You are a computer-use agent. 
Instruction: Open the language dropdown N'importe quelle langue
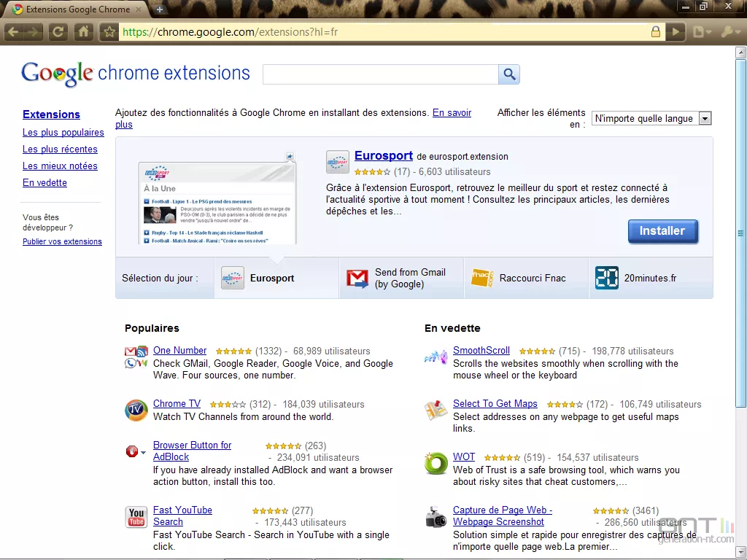651,118
